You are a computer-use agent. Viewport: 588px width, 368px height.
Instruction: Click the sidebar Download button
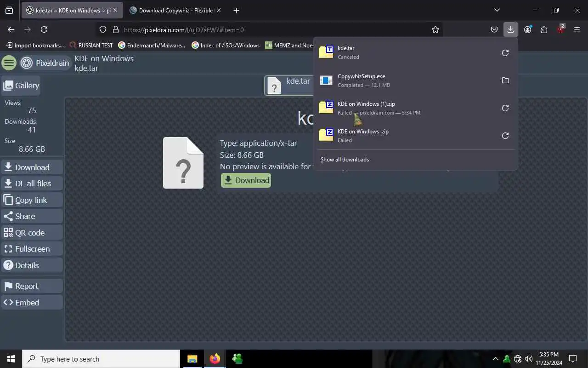(x=32, y=167)
